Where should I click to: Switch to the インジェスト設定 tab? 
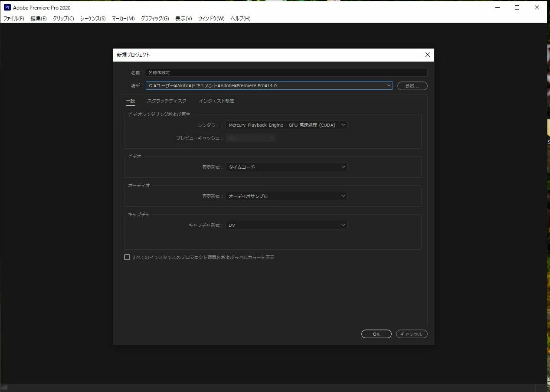point(216,101)
